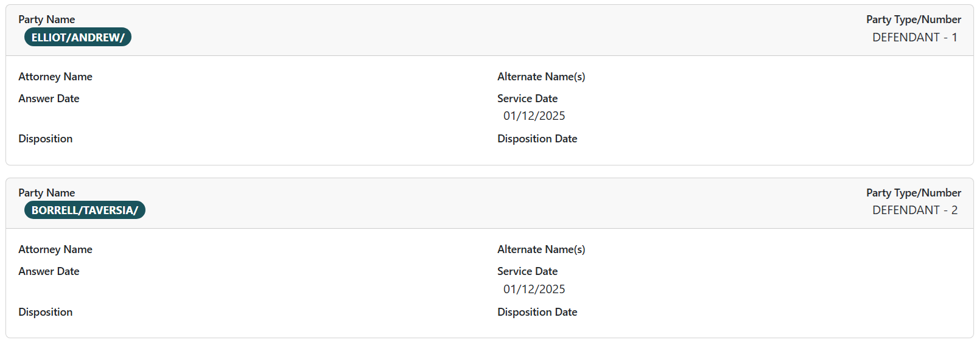Click the BORRELL/TAVERSIA/ party name badge

85,210
